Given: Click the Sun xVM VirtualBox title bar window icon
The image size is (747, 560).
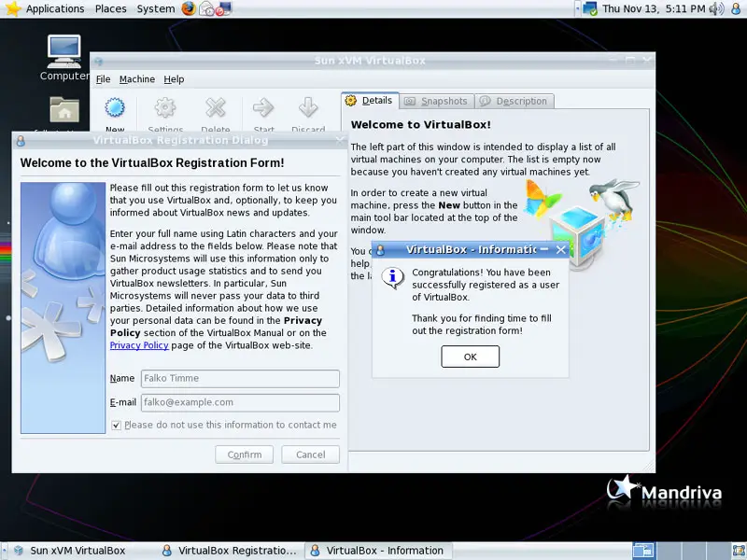Looking at the screenshot, I should [x=99, y=61].
